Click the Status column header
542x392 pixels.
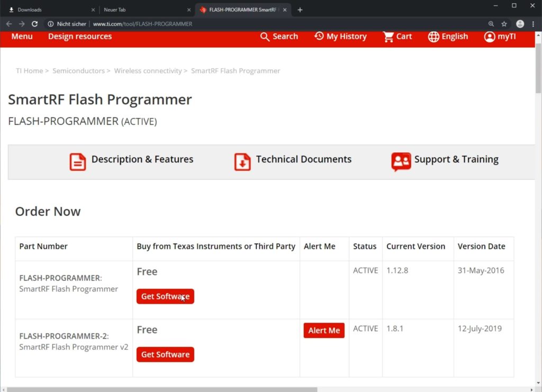(364, 246)
